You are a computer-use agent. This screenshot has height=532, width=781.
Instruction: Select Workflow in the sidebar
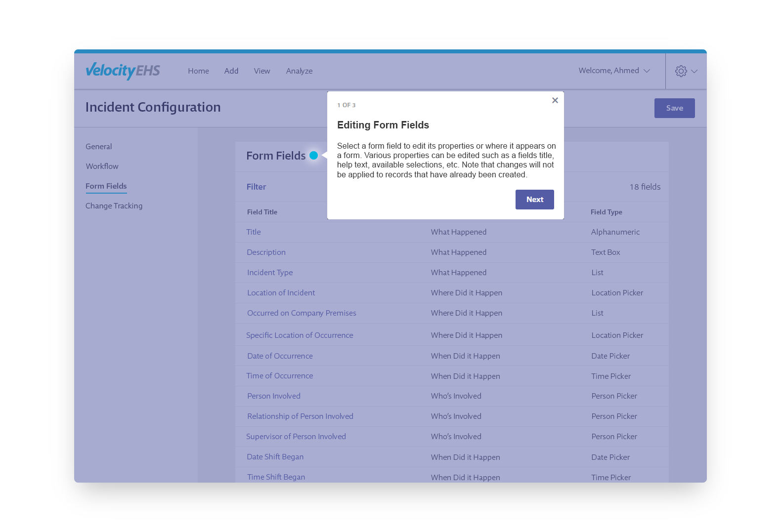point(102,166)
